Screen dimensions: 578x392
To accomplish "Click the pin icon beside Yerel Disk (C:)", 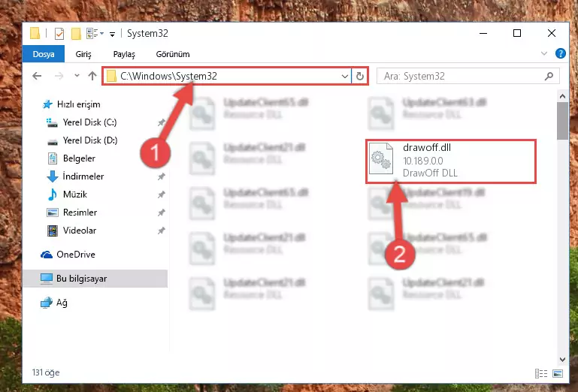I will pos(161,122).
